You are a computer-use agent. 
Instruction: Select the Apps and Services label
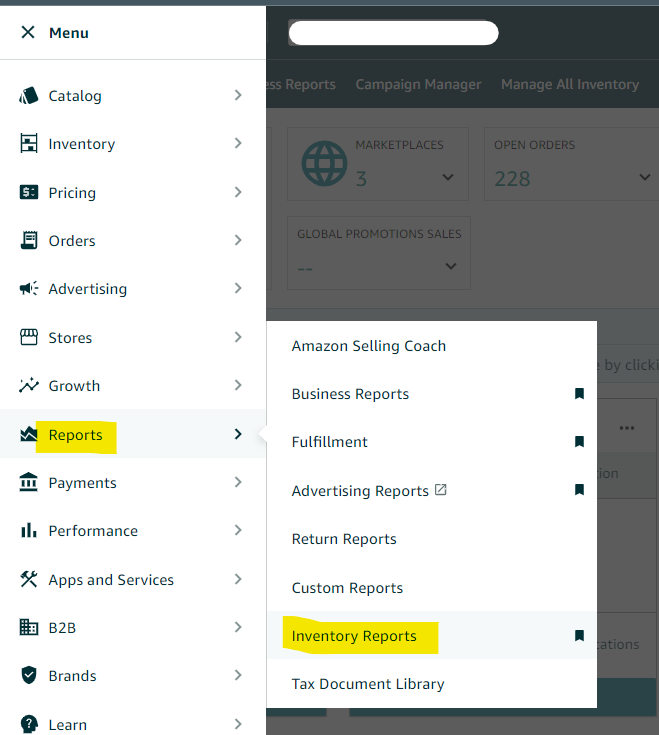[111, 580]
